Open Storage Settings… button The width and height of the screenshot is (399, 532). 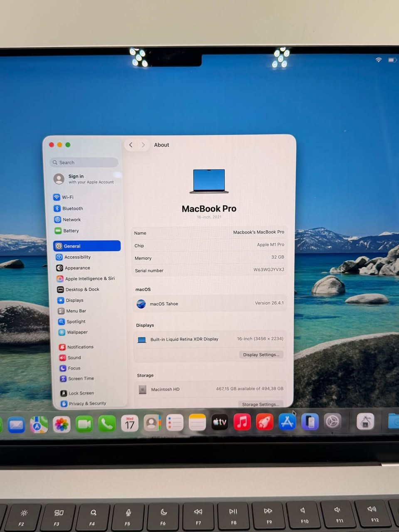(x=261, y=404)
